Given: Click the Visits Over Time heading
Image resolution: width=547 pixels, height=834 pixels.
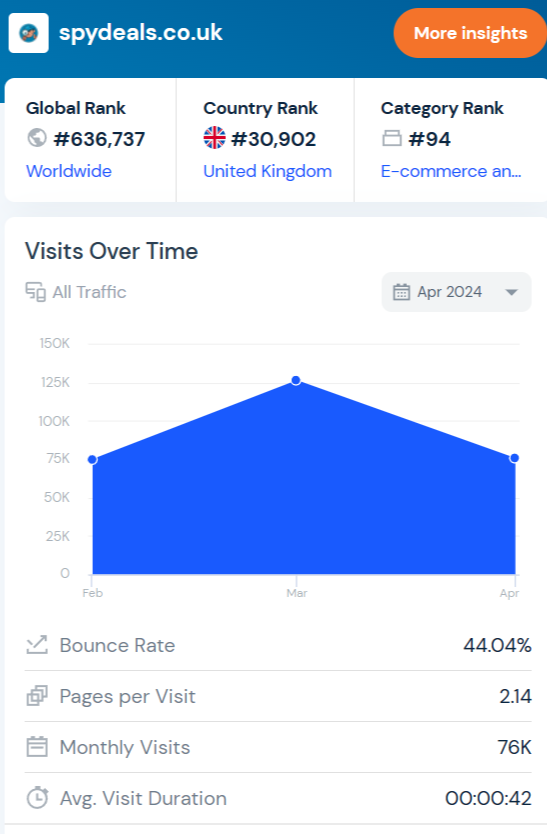Looking at the screenshot, I should [111, 251].
